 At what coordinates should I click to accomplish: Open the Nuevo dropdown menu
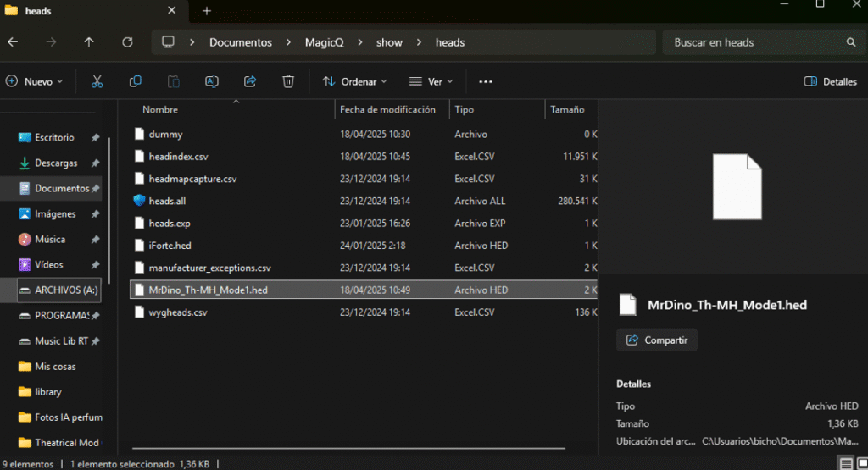pyautogui.click(x=35, y=82)
